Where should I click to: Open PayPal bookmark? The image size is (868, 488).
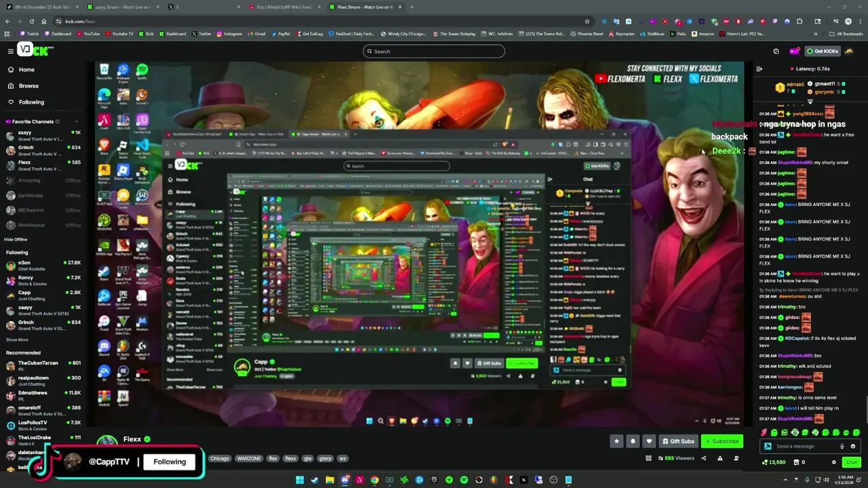281,34
